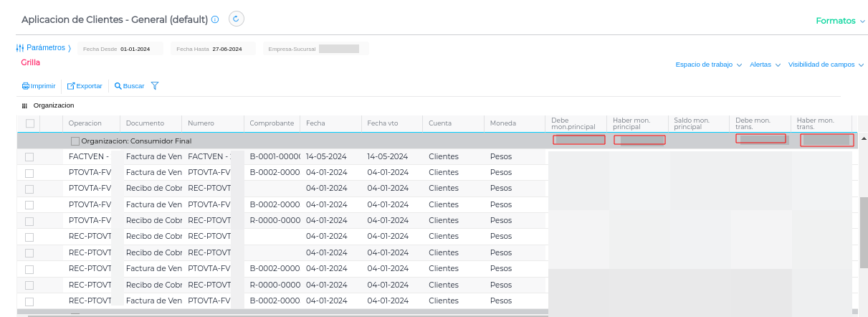Select the checkbox for the FACTVEN row
This screenshot has height=317, width=868.
[x=30, y=156]
